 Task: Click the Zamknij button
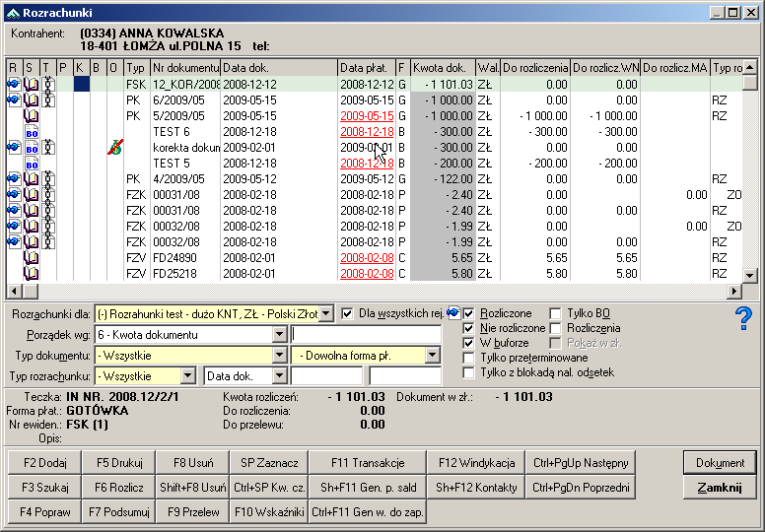point(720,488)
